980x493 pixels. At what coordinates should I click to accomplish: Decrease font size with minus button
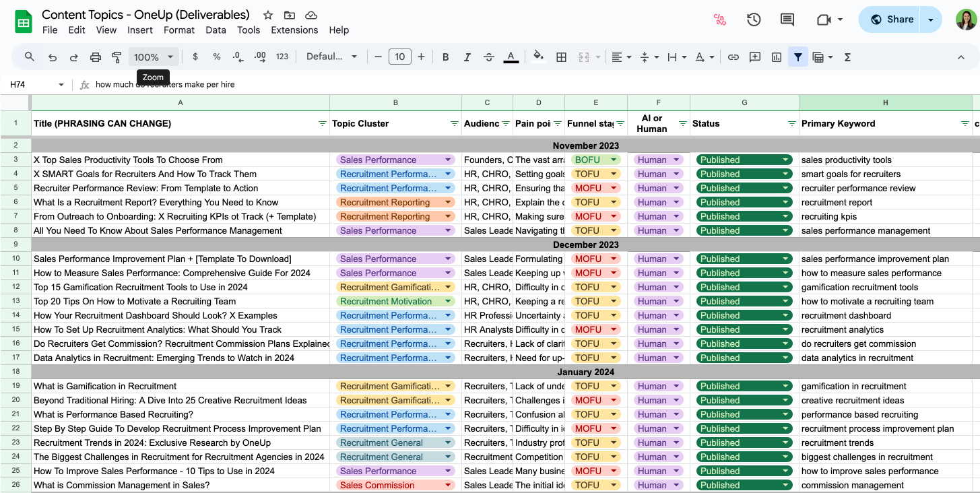[x=378, y=57]
